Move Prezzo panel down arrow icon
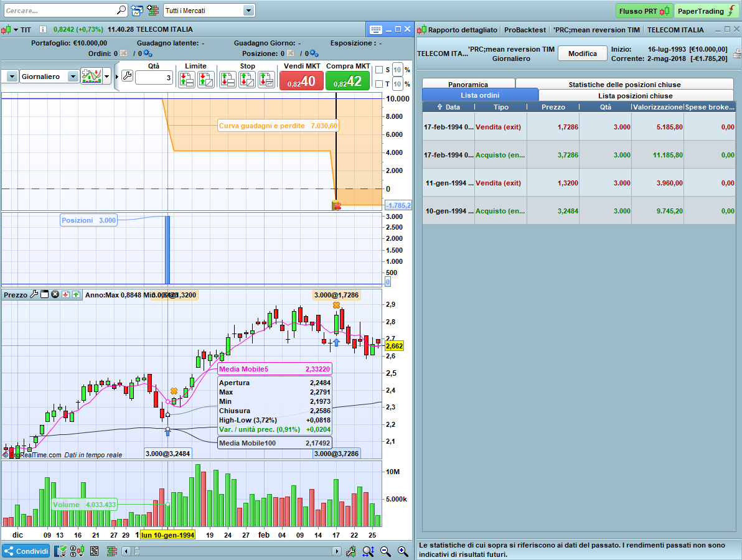Screen dimensions: 742x560 coord(65,294)
